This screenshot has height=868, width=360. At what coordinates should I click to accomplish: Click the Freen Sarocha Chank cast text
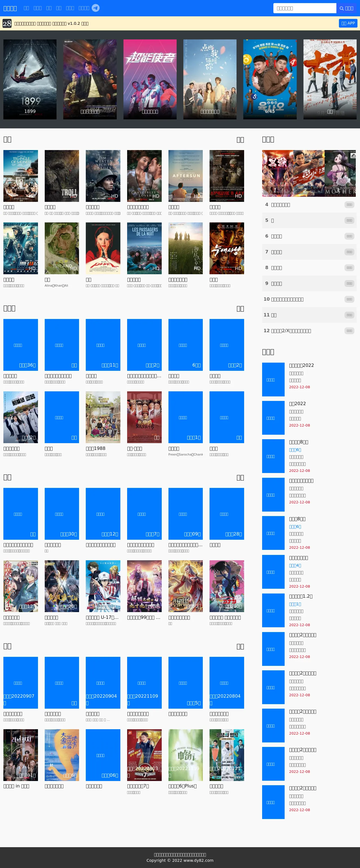pyautogui.click(x=185, y=455)
